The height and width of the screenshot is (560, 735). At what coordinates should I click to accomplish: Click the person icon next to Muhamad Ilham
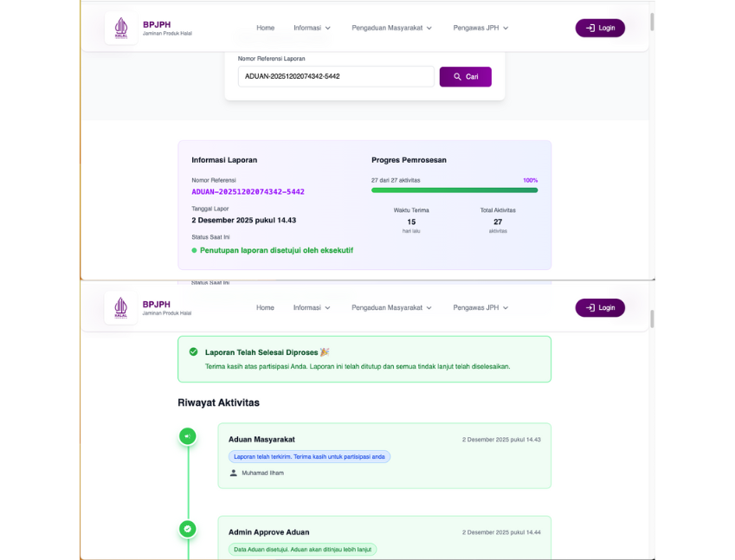(234, 473)
